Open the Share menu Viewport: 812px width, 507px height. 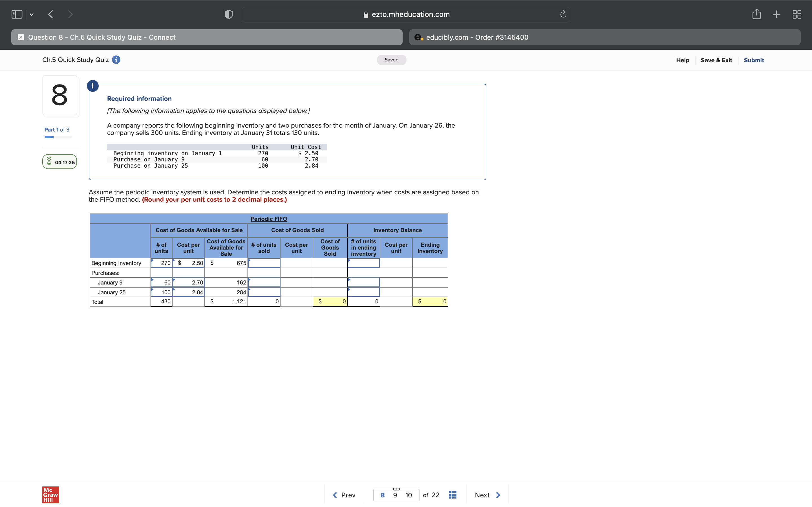coord(757,14)
